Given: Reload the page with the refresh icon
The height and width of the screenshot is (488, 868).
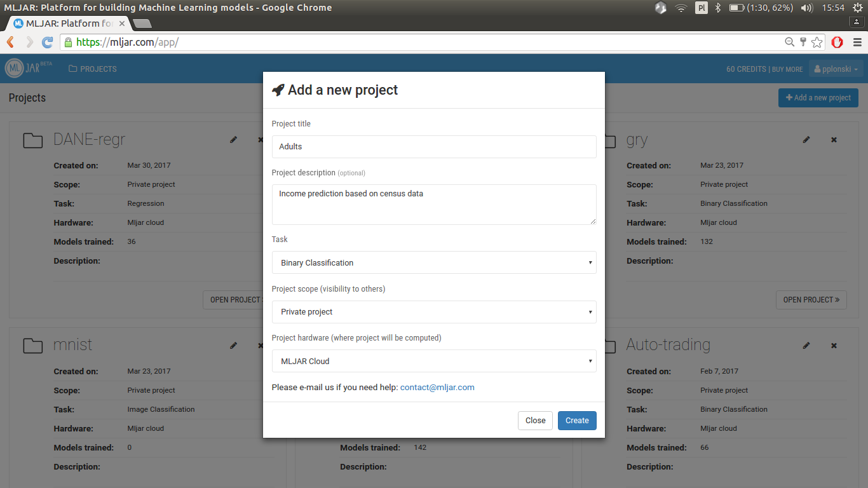Looking at the screenshot, I should 47,43.
